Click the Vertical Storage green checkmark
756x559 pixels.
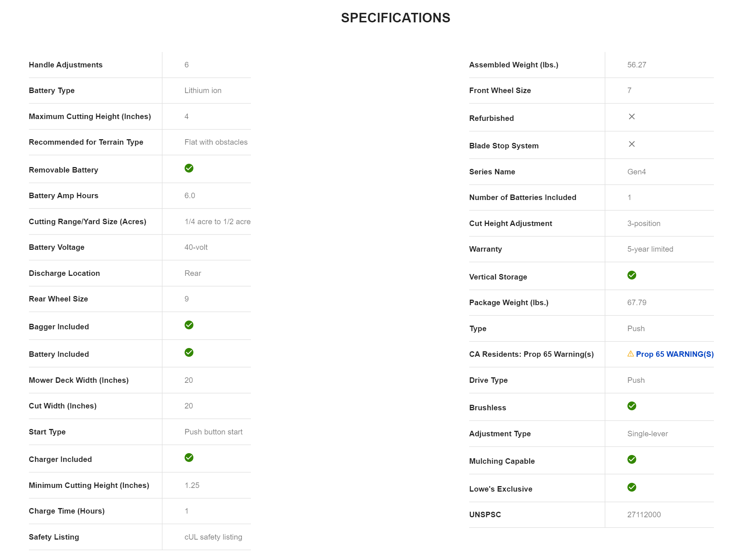[632, 275]
